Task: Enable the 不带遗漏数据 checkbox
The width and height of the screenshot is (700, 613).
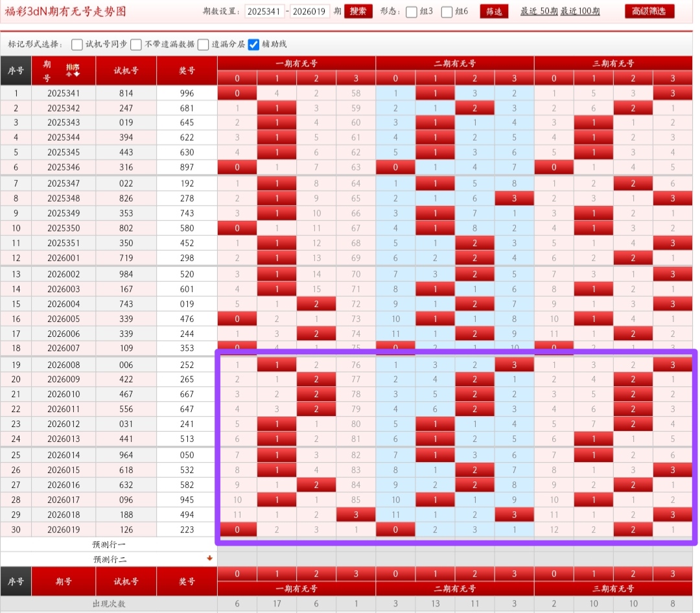Action: click(136, 45)
